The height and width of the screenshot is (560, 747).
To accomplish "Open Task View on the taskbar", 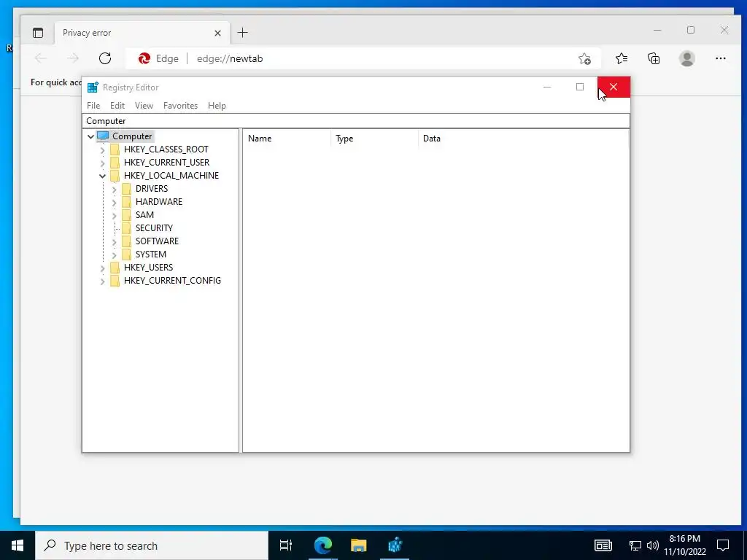I will pos(286,545).
